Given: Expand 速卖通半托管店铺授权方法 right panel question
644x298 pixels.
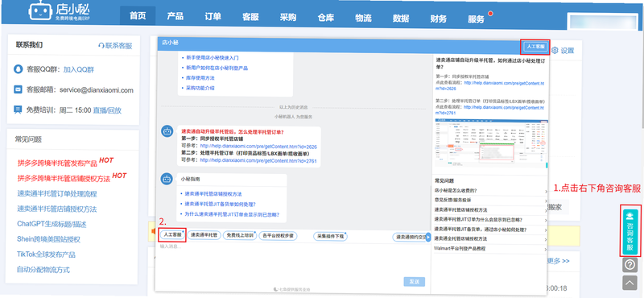Looking at the screenshot, I should [491, 210].
